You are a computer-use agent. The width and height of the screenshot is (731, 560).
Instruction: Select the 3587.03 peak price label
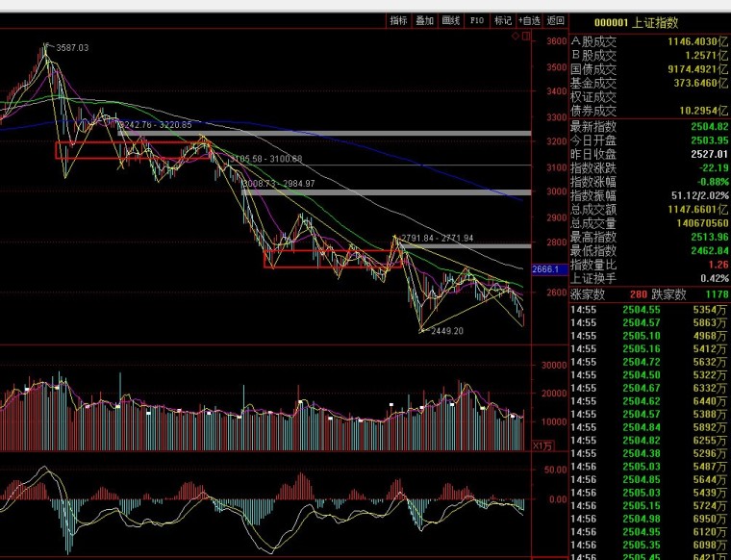coord(72,47)
